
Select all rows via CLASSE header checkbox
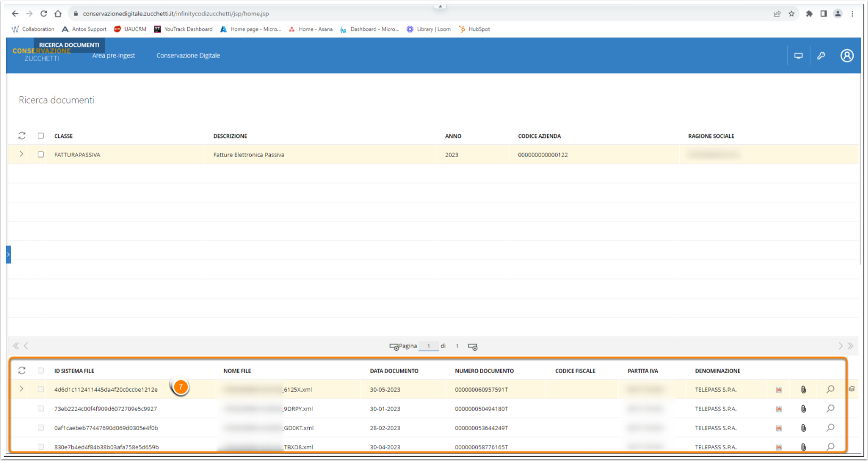tap(40, 136)
